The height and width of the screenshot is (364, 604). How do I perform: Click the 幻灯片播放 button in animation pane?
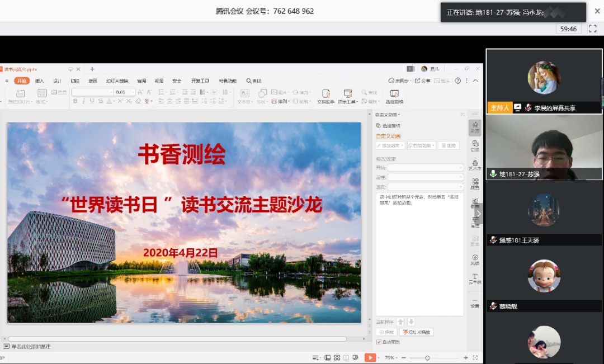(x=416, y=332)
